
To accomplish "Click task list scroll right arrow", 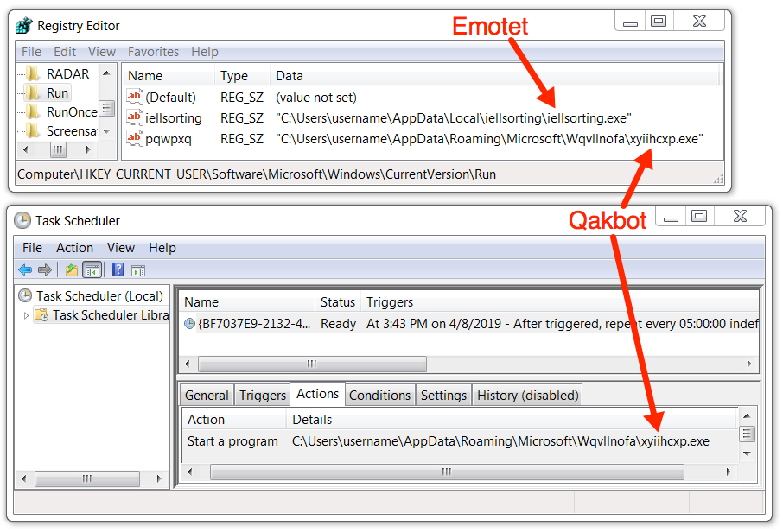I will point(749,364).
